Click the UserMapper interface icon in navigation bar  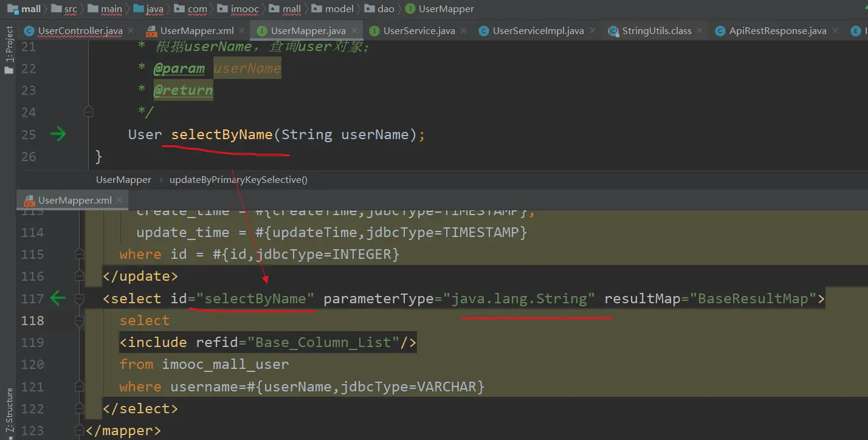[410, 9]
